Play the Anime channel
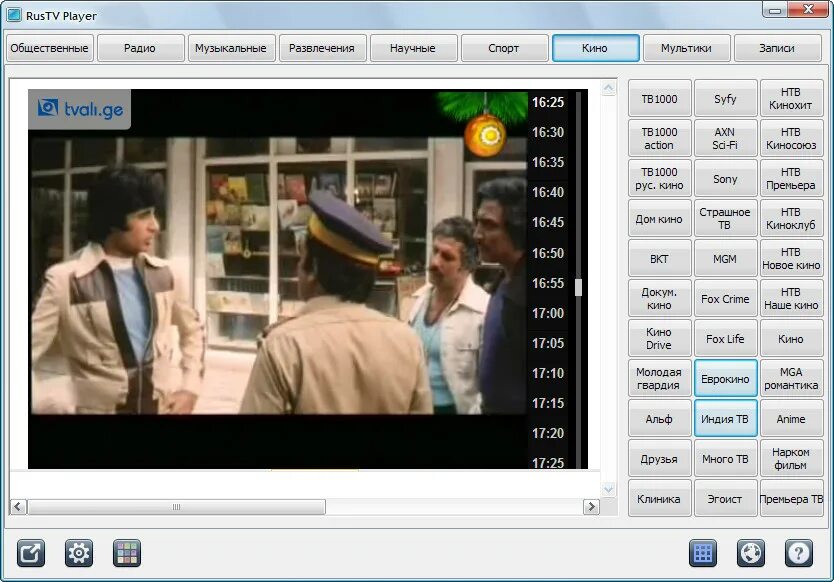This screenshot has height=582, width=834. click(791, 419)
